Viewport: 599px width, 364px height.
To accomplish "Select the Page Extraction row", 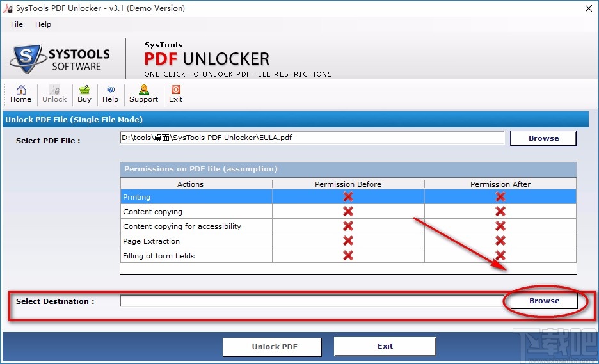I will click(x=348, y=241).
